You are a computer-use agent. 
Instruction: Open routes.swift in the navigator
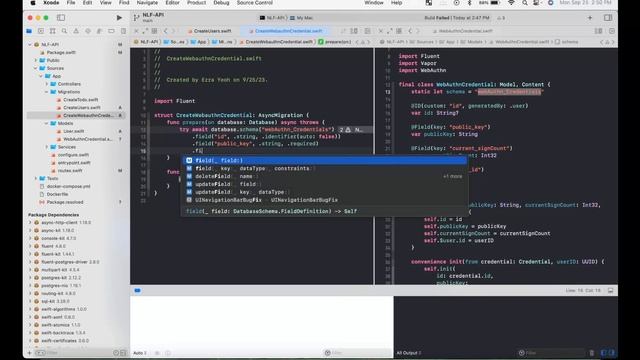(70, 171)
